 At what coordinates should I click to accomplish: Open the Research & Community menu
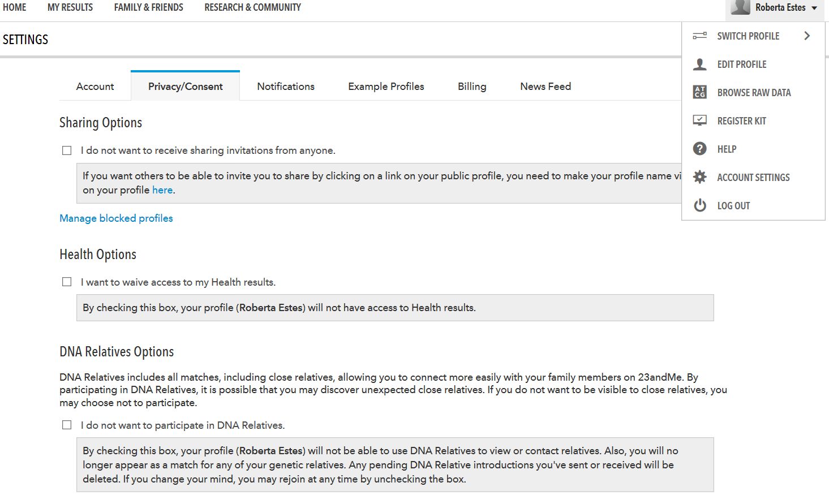tap(252, 7)
